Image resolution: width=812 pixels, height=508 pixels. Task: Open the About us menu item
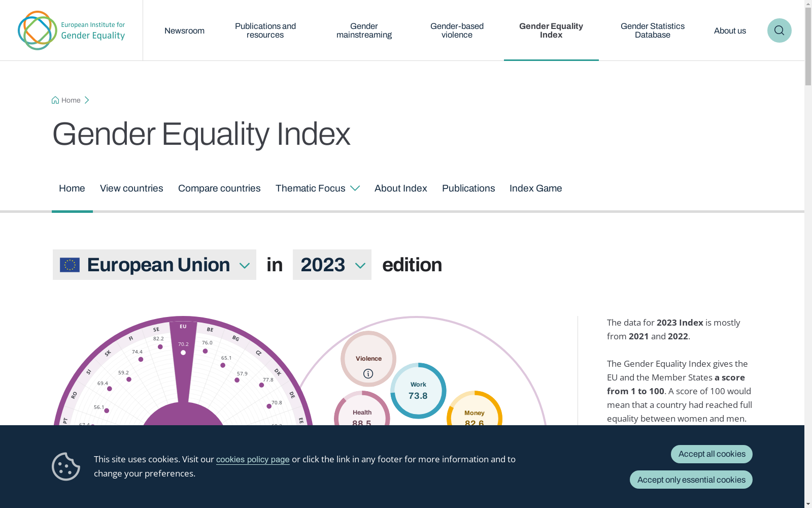coord(730,30)
